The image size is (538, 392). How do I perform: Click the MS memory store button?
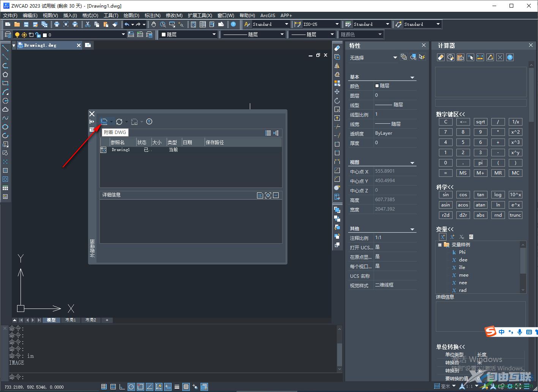463,173
